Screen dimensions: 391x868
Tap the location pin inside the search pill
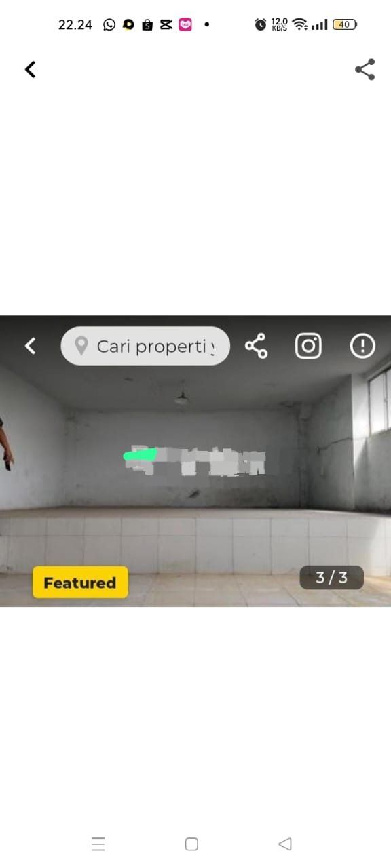point(81,347)
